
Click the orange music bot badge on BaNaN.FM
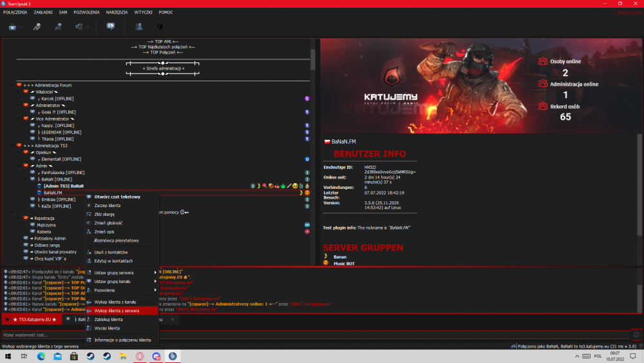click(x=307, y=192)
